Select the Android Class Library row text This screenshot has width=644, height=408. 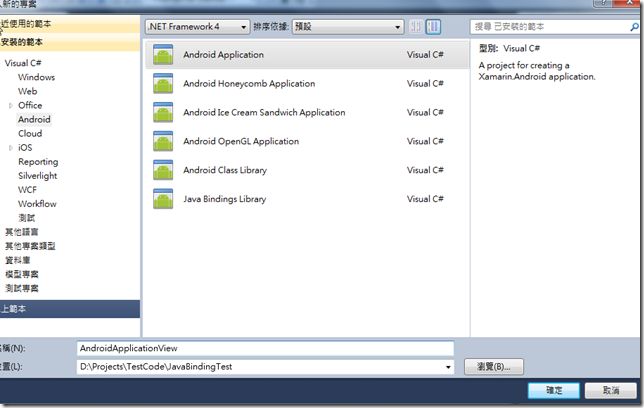pyautogui.click(x=225, y=170)
